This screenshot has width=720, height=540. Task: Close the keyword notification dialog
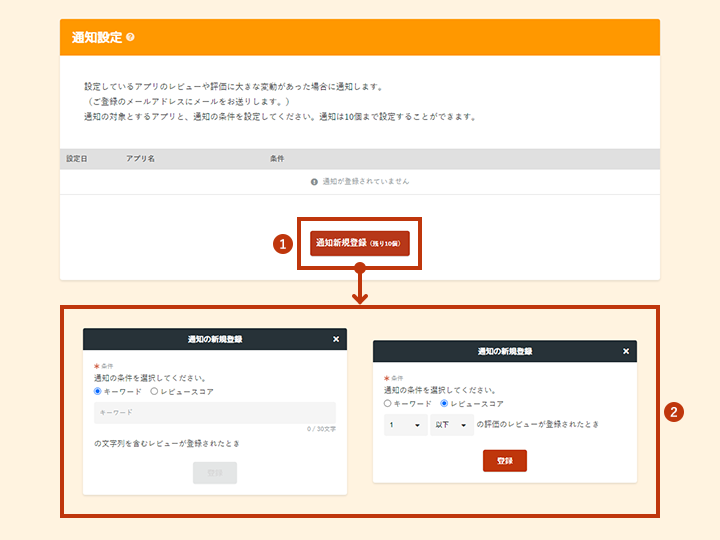coord(336,339)
